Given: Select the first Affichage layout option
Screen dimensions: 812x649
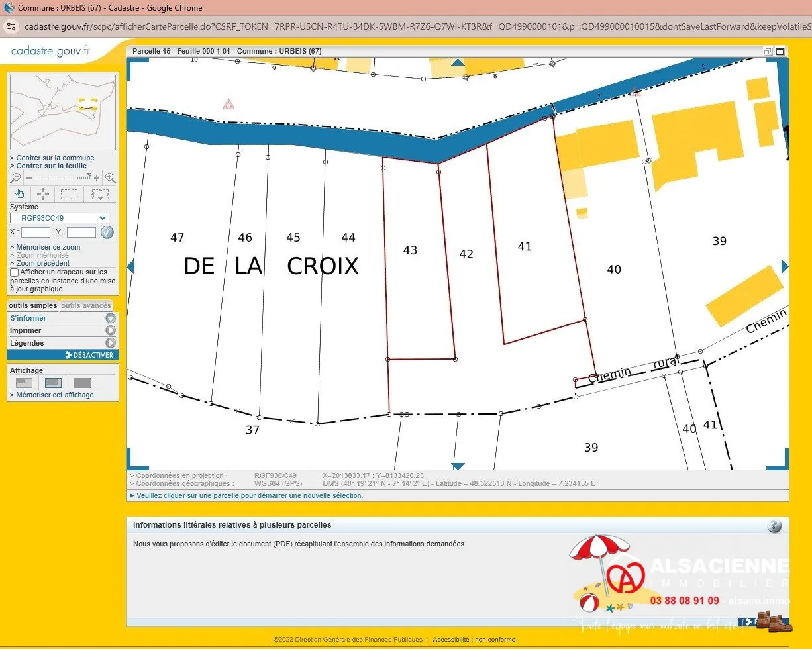Looking at the screenshot, I should coord(24,383).
